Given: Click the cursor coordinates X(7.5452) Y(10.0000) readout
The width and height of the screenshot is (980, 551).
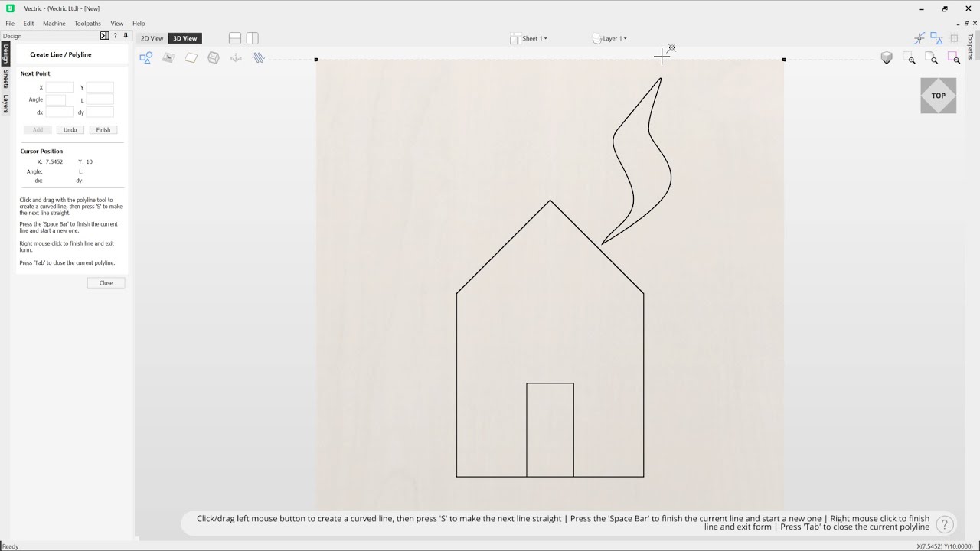Looking at the screenshot, I should tap(945, 546).
